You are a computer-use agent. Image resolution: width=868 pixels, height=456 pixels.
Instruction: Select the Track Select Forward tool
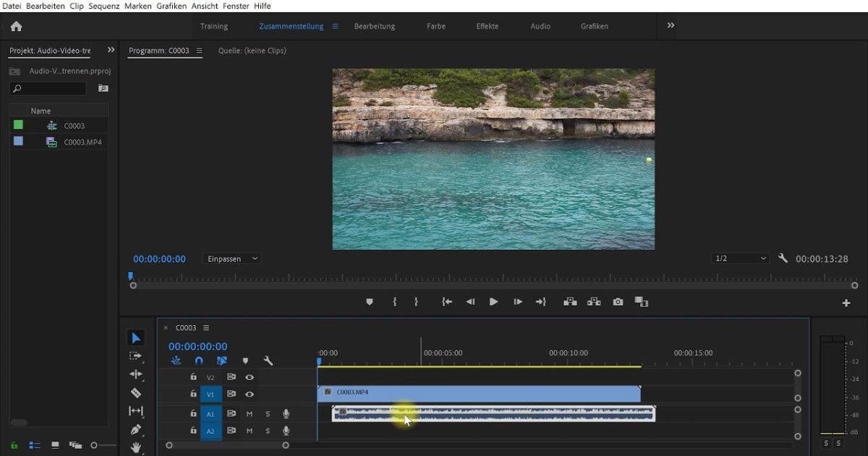coord(136,356)
